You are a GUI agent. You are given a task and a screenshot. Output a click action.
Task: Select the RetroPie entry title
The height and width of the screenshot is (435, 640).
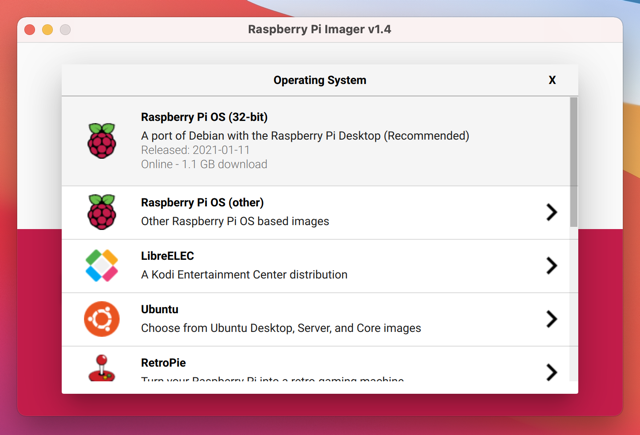point(163,363)
